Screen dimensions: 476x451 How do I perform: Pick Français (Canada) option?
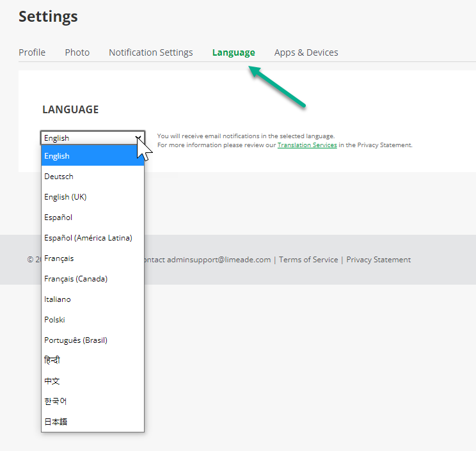93,279
